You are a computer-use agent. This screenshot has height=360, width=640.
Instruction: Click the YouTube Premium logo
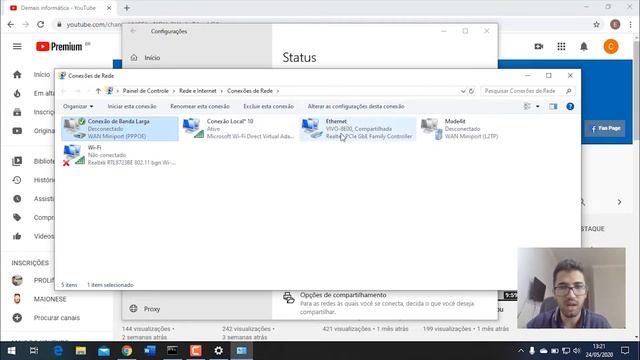click(60, 47)
